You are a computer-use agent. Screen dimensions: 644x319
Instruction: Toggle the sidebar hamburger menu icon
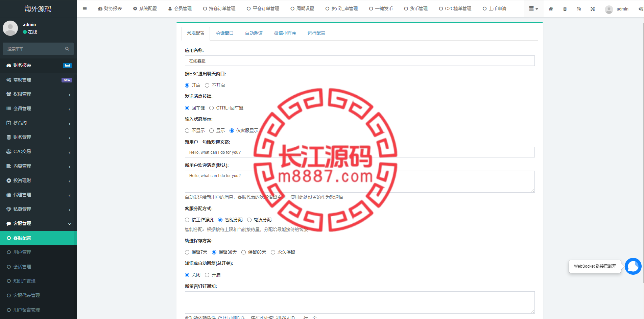click(x=85, y=9)
